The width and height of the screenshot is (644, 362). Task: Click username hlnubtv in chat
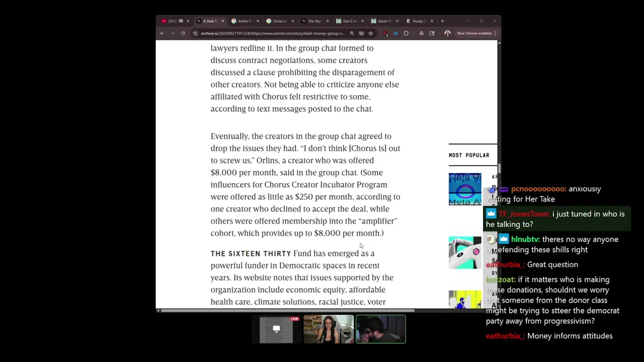coord(525,239)
